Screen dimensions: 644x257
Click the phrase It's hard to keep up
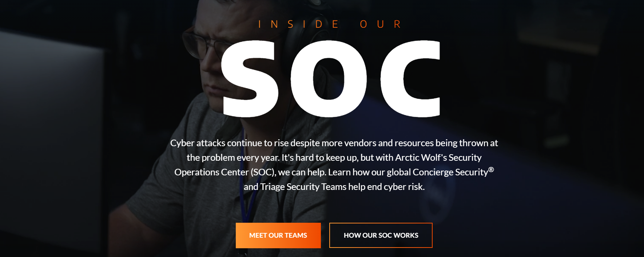319,157
